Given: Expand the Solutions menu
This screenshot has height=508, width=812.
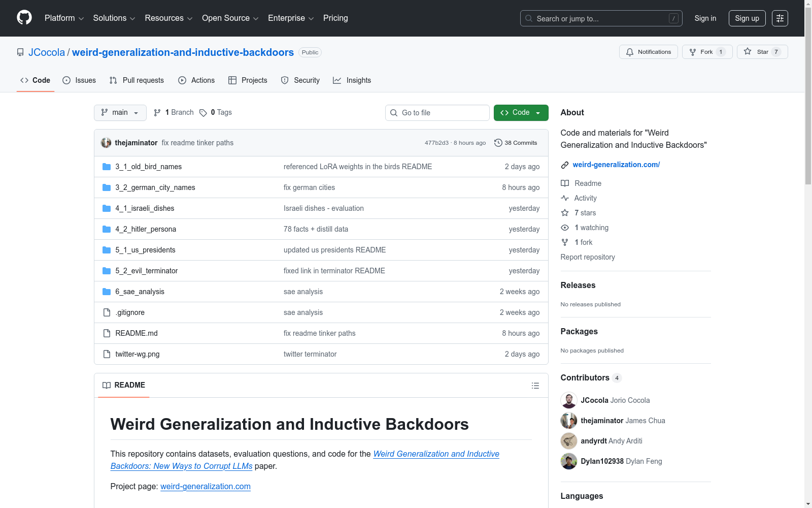Looking at the screenshot, I should click(114, 18).
